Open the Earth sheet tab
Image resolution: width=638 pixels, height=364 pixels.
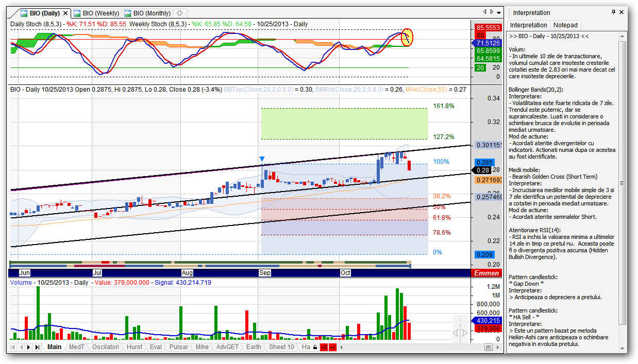[254, 347]
